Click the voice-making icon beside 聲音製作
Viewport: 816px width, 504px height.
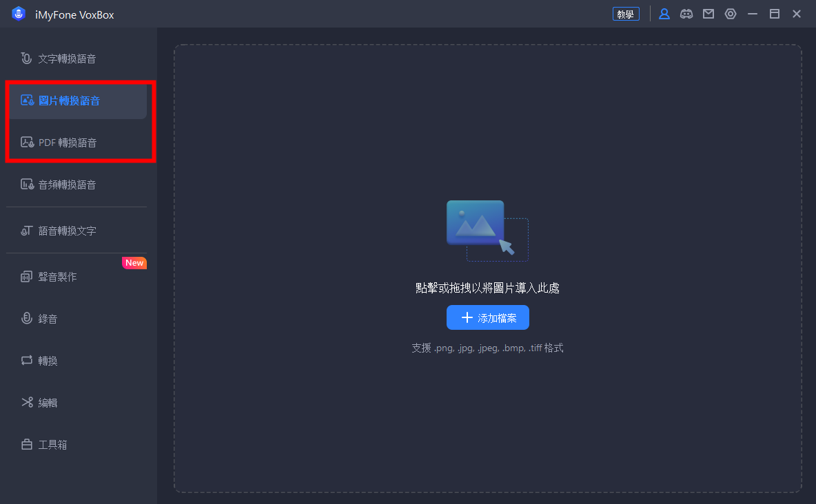click(x=27, y=277)
